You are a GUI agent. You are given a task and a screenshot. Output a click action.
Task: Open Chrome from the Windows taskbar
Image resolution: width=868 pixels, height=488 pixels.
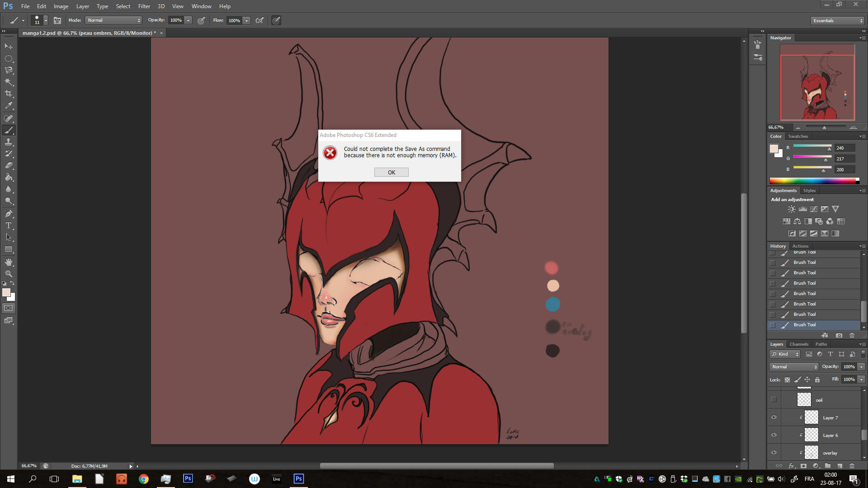[143, 479]
